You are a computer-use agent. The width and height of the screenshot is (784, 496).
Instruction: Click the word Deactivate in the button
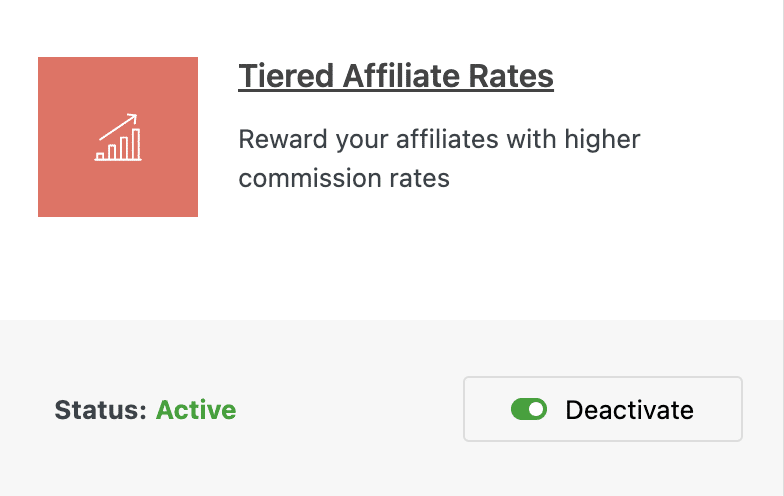(630, 410)
